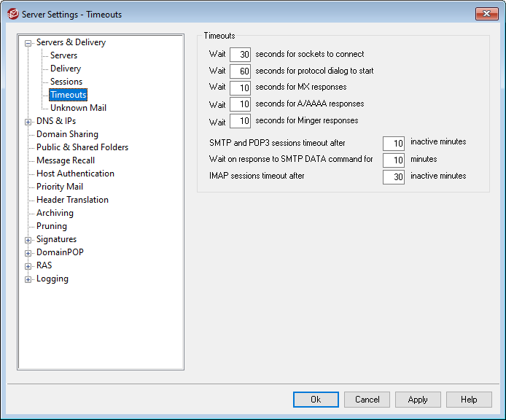Open the Delivery settings page
506x420 pixels.
coord(66,69)
